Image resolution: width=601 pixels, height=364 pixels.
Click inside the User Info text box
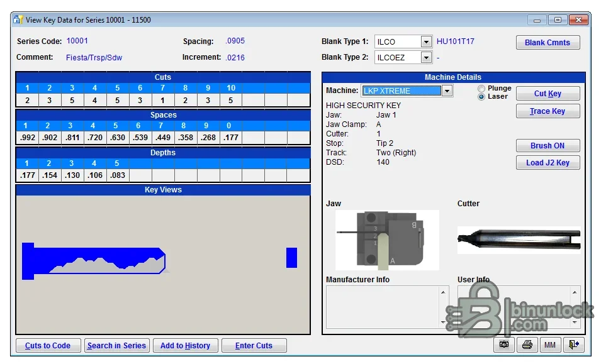click(x=514, y=307)
